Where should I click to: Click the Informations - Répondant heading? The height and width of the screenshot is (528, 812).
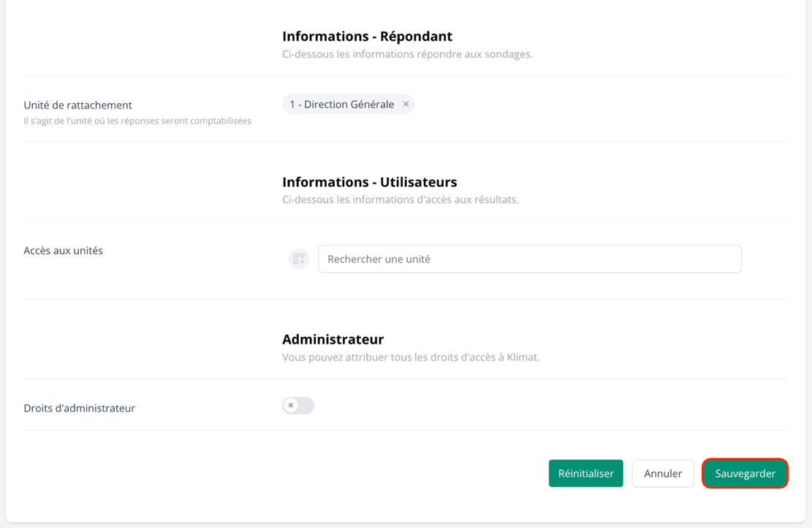[367, 36]
